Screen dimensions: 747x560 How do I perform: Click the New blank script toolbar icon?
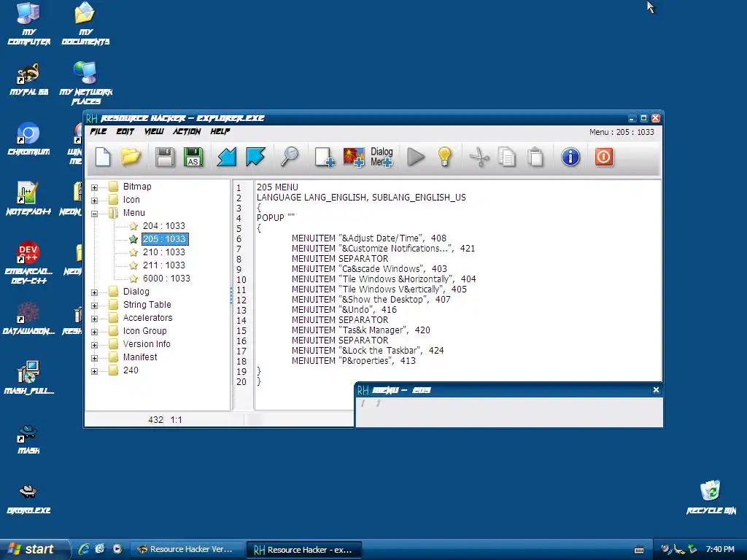(103, 157)
